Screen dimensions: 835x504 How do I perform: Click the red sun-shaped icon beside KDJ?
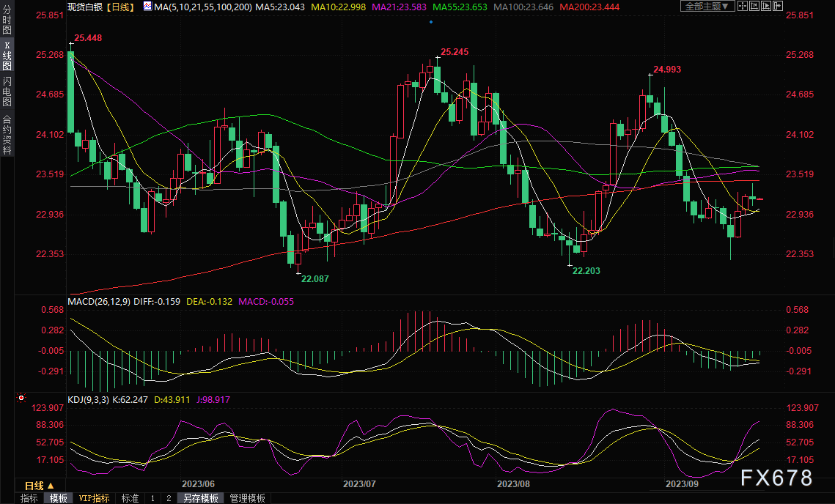tap(21, 399)
